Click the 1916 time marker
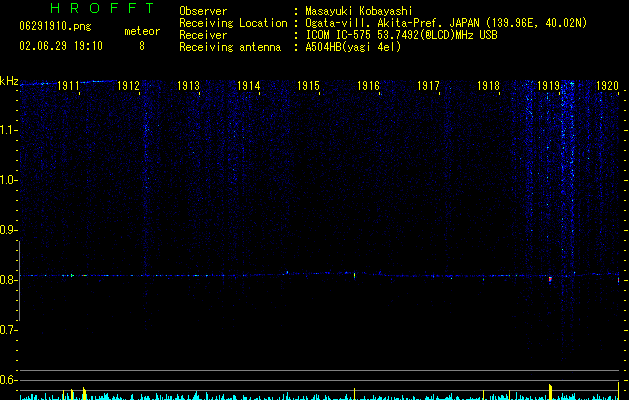 coord(369,86)
